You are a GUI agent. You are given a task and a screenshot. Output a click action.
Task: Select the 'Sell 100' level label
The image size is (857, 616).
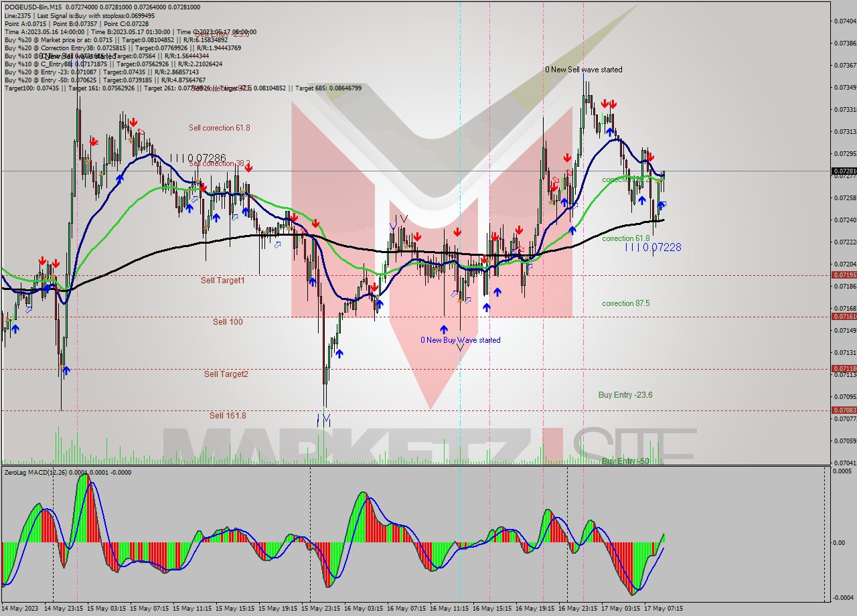[x=228, y=322]
